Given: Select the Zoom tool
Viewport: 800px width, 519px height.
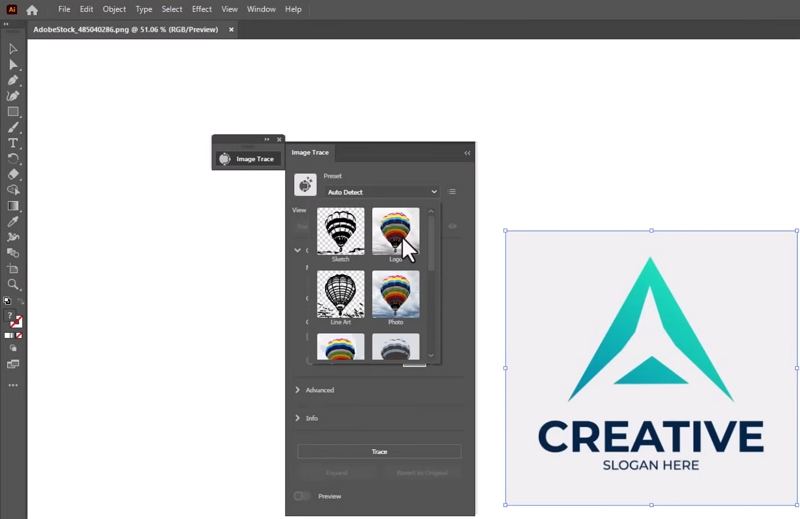Looking at the screenshot, I should 13,284.
